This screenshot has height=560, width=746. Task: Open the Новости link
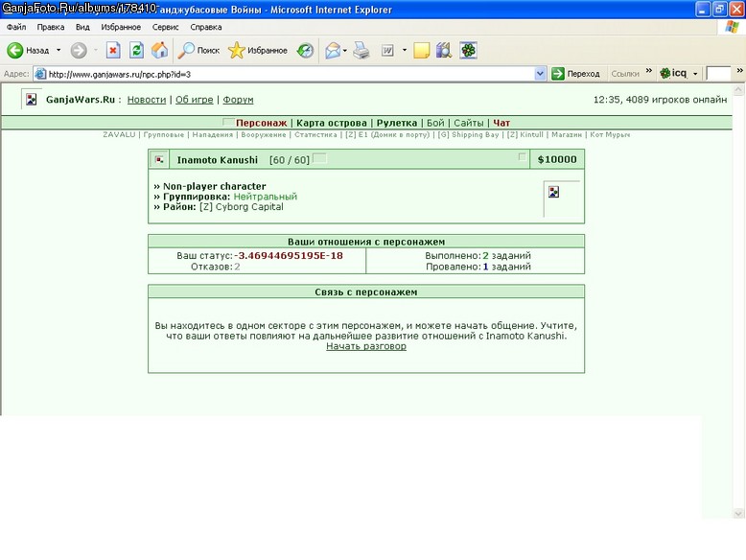147,100
